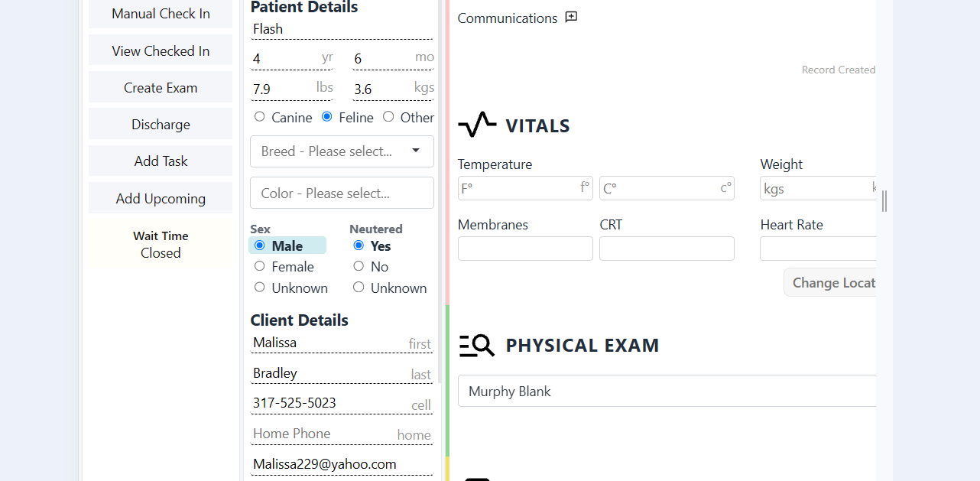Open the Murphy Blank exam template selector
The image size is (980, 481).
pos(667,391)
